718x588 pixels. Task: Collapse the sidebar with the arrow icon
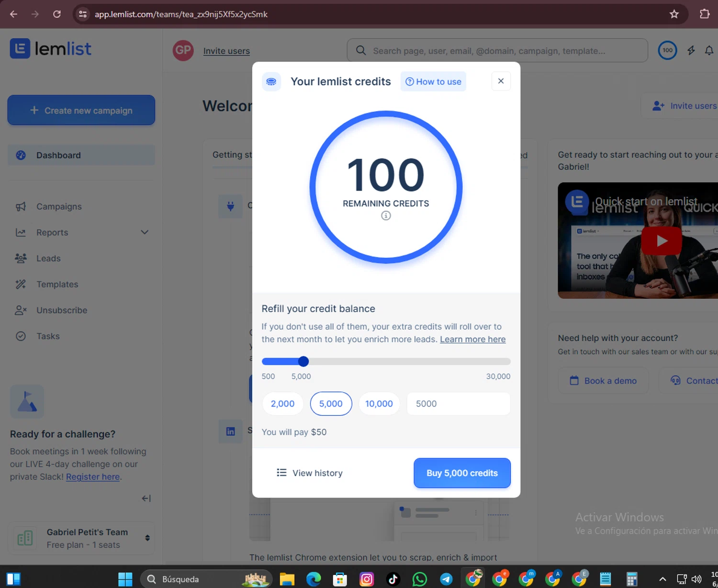(146, 498)
